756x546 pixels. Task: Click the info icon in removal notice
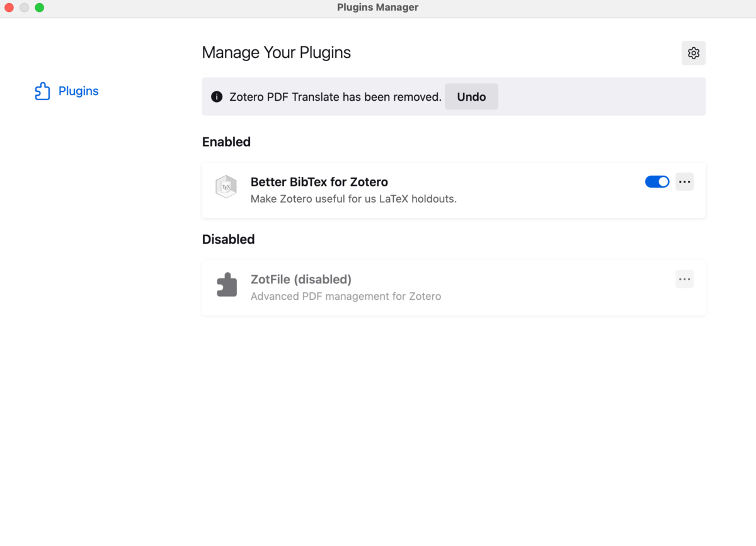pos(217,97)
